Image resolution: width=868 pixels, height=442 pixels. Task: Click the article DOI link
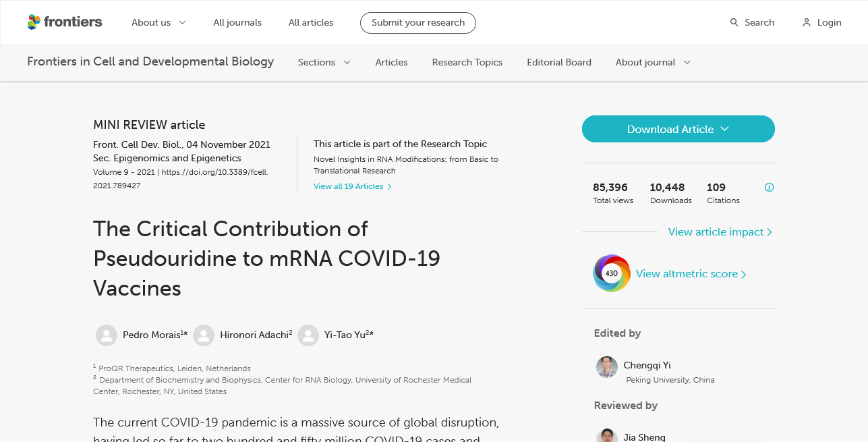point(181,179)
